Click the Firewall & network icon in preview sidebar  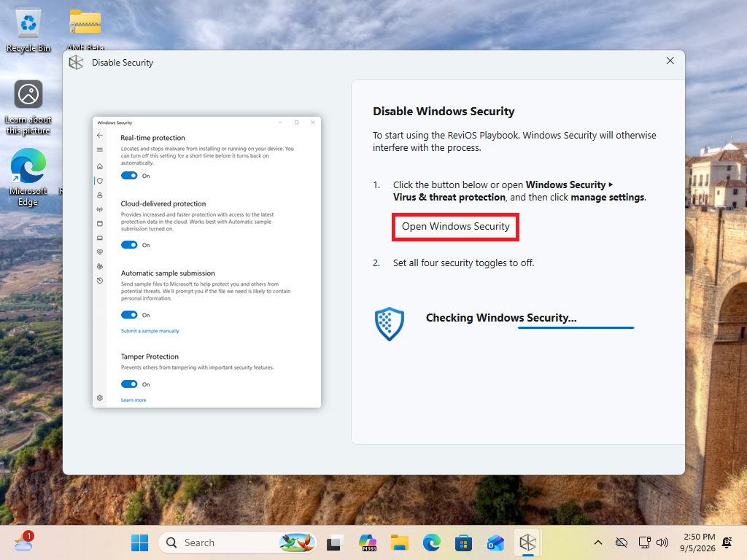pyautogui.click(x=99, y=209)
